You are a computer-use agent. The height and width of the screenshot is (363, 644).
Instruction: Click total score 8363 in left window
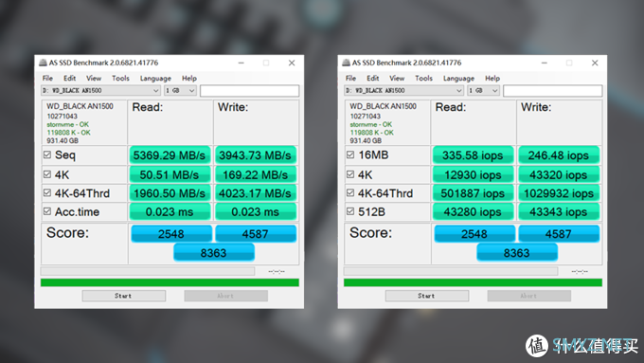click(214, 252)
